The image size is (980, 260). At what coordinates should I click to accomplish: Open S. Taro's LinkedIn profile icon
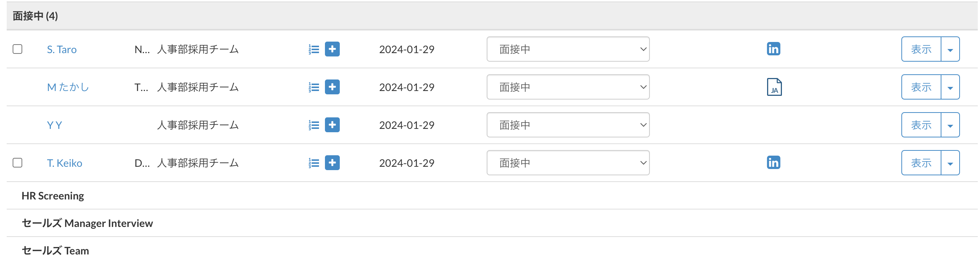coord(773,49)
